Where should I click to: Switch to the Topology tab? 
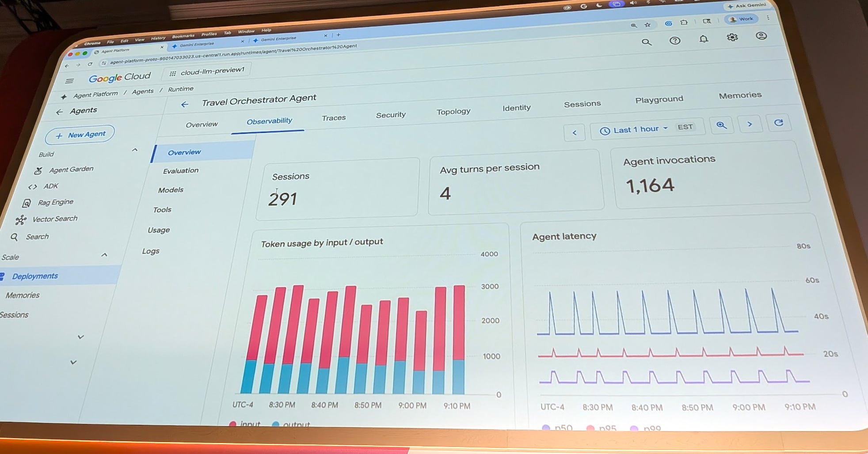pos(453,112)
